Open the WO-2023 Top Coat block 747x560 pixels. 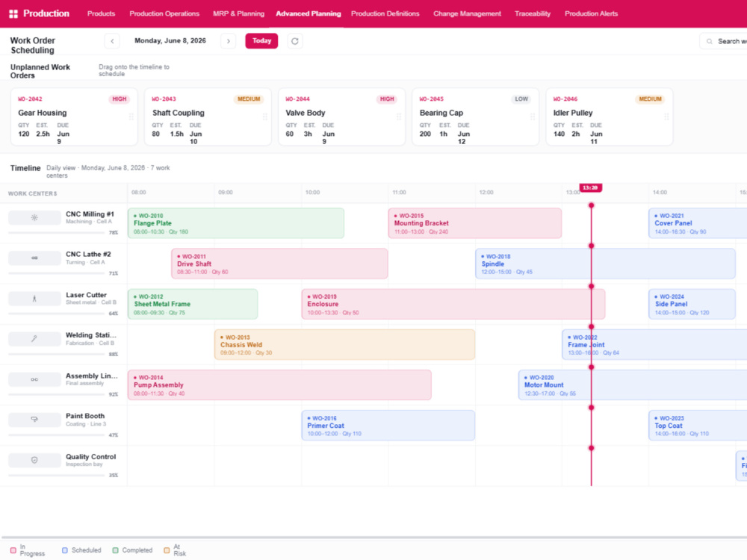pos(698,426)
